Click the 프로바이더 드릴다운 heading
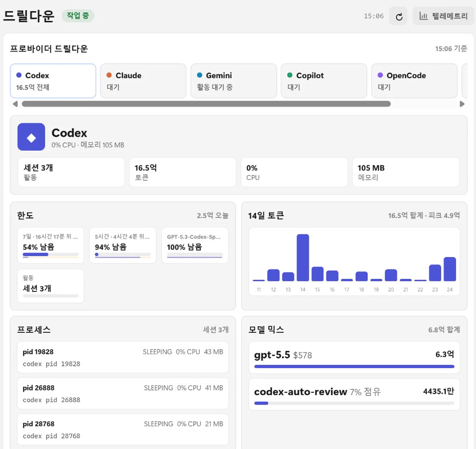This screenshot has height=449, width=476. click(49, 49)
